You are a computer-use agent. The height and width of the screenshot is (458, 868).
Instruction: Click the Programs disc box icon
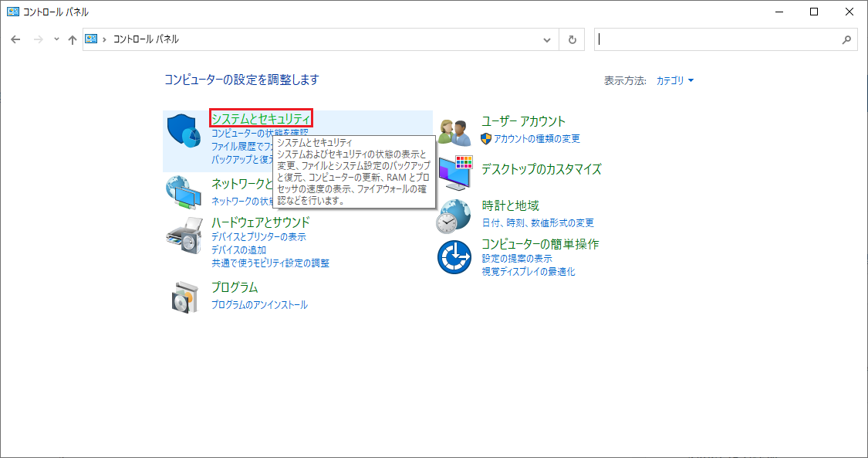click(184, 297)
